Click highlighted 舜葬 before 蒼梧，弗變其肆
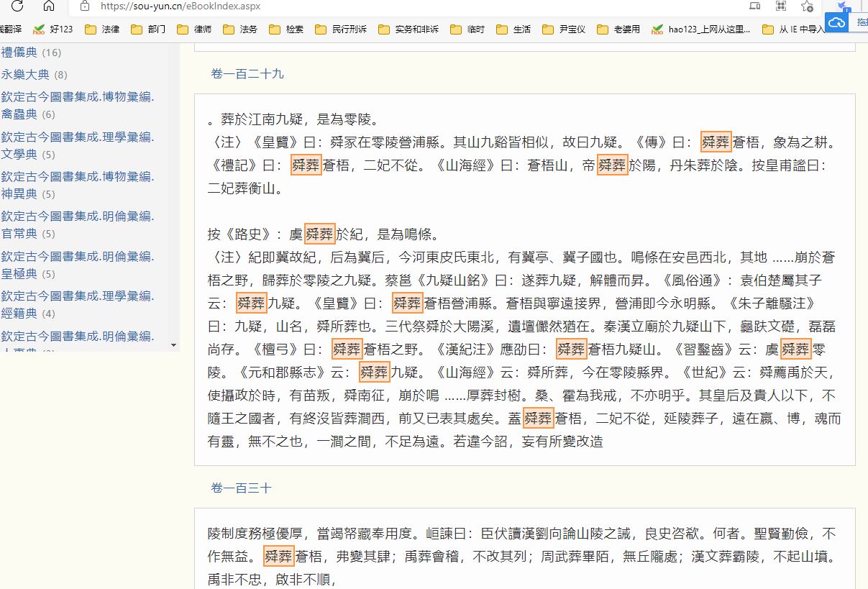The width and height of the screenshot is (868, 589). pos(278,557)
